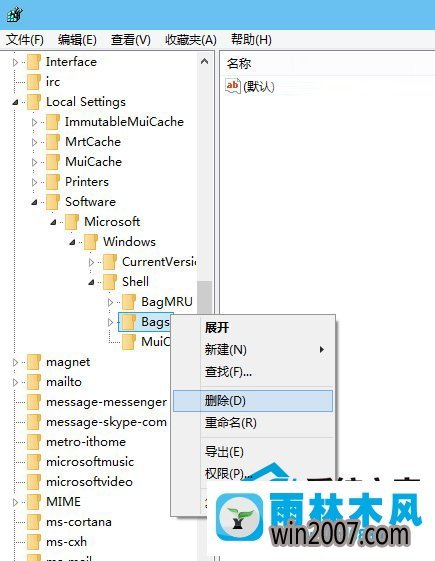
Task: Click the MIME folder icon
Action: 34,502
